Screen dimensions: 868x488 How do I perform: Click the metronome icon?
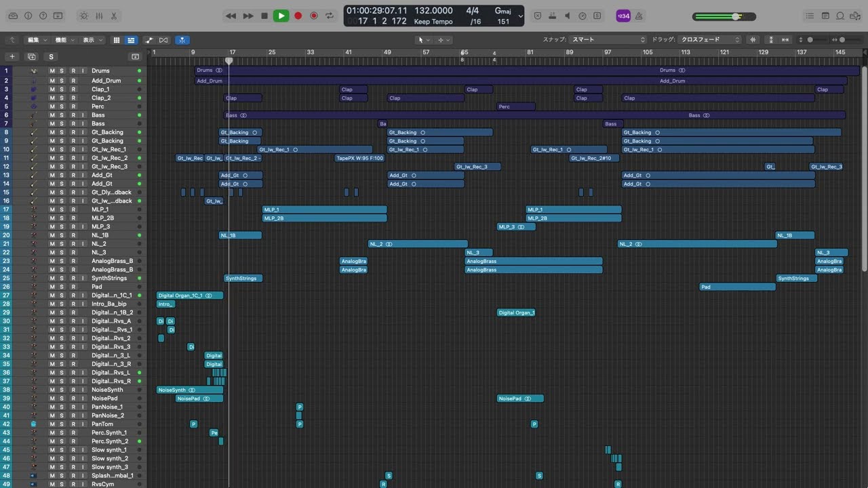[639, 16]
